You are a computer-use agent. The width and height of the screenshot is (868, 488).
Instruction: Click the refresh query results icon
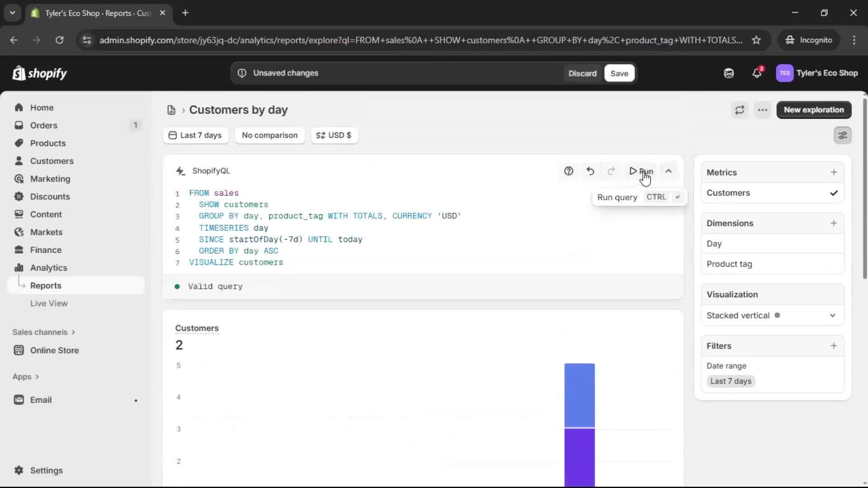point(740,110)
